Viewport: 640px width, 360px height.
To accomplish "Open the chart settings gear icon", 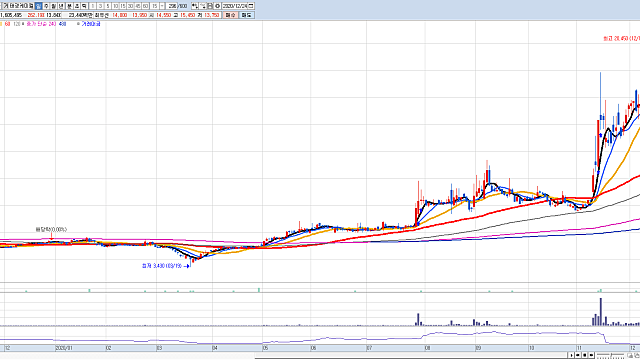I will 217,6.
